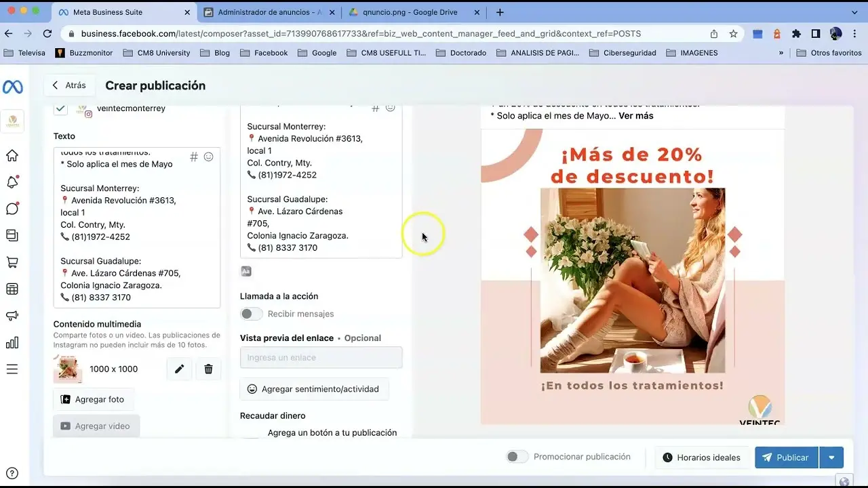Screen dimensions: 868x488
Task: Open Content posts icon in sidebar
Action: (12, 235)
